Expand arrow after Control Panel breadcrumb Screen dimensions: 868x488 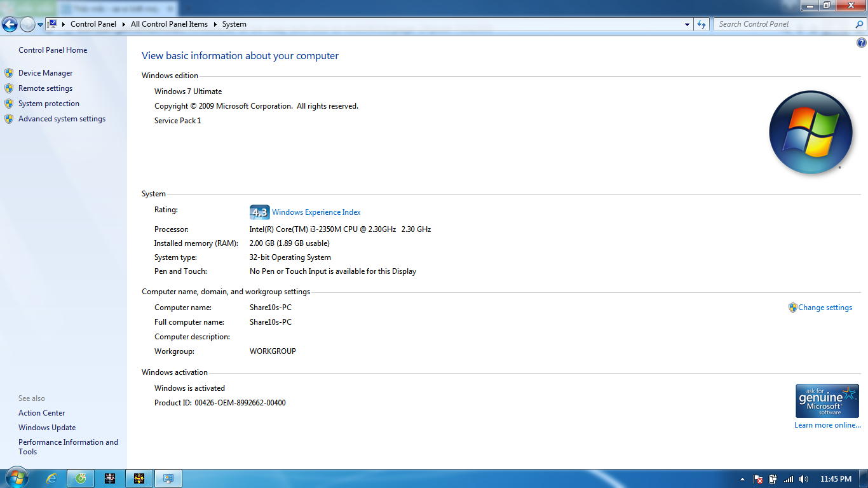(123, 24)
